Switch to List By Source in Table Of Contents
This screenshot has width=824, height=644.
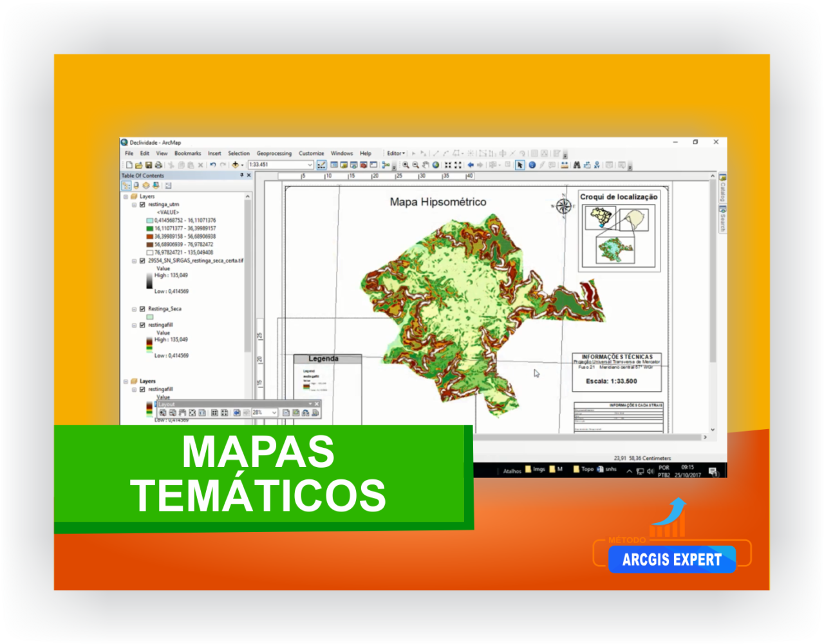pos(135,185)
